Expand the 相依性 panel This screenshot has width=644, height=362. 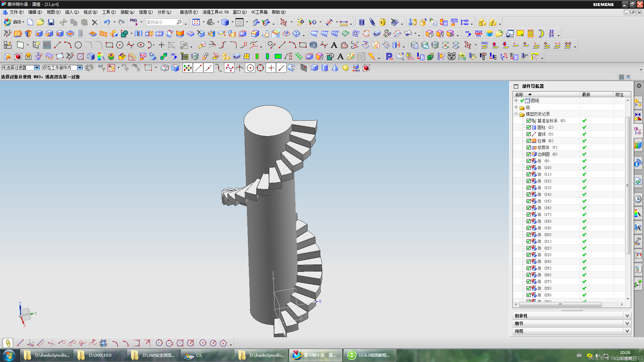coord(627,316)
